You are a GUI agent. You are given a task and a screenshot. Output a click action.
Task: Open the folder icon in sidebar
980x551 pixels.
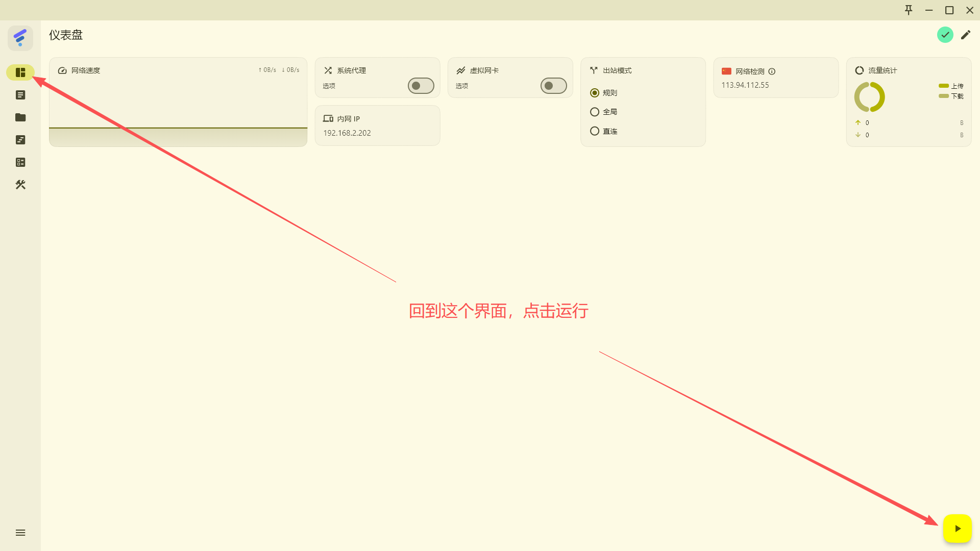(x=20, y=117)
